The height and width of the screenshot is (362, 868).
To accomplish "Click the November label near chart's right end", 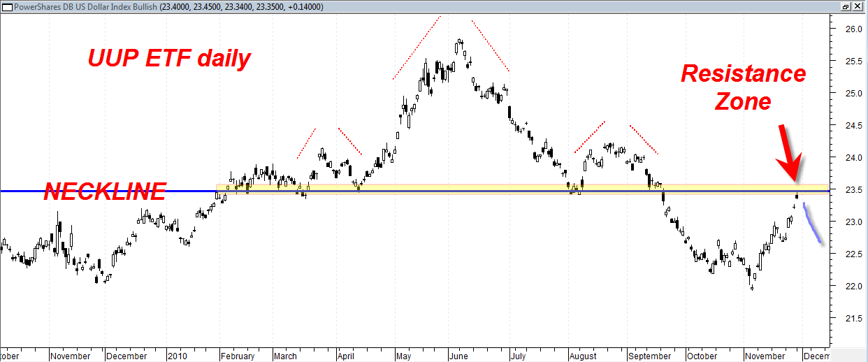I will click(764, 355).
